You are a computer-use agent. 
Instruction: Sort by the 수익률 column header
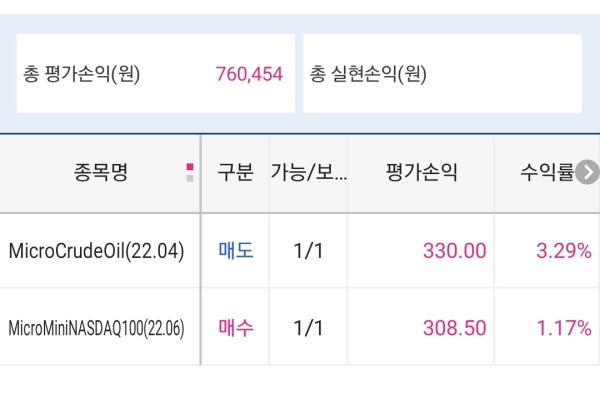click(547, 172)
